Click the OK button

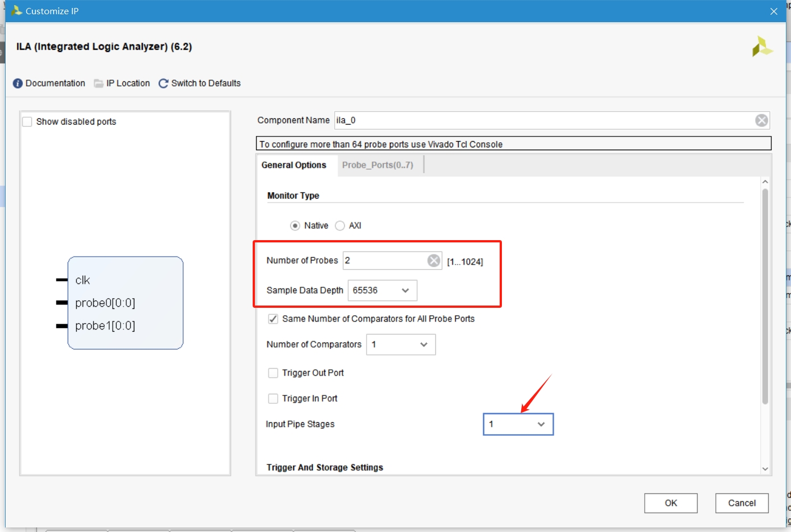click(x=671, y=503)
